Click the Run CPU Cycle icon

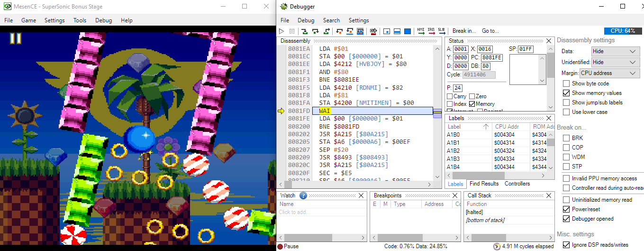click(373, 31)
